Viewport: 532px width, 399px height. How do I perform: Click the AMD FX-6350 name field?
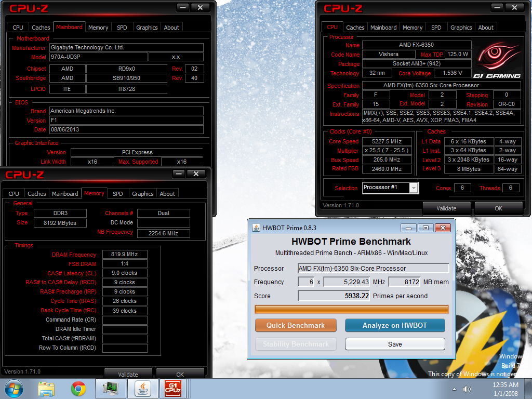pos(417,45)
